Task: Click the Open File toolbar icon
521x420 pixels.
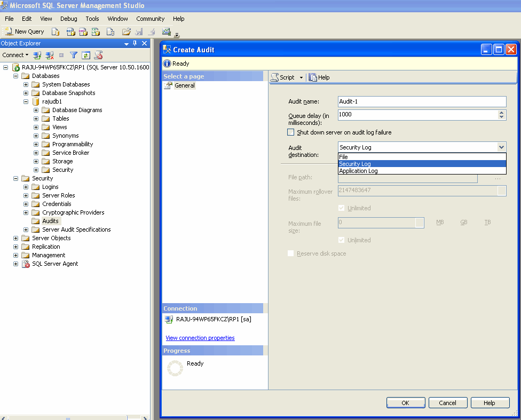Action: pyautogui.click(x=126, y=31)
